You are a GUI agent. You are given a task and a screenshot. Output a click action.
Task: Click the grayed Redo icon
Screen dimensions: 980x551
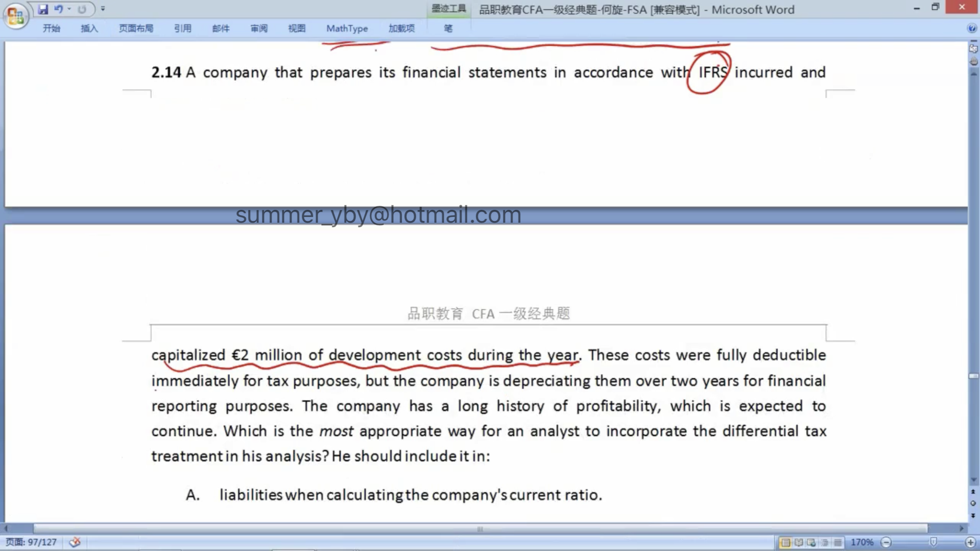82,9
